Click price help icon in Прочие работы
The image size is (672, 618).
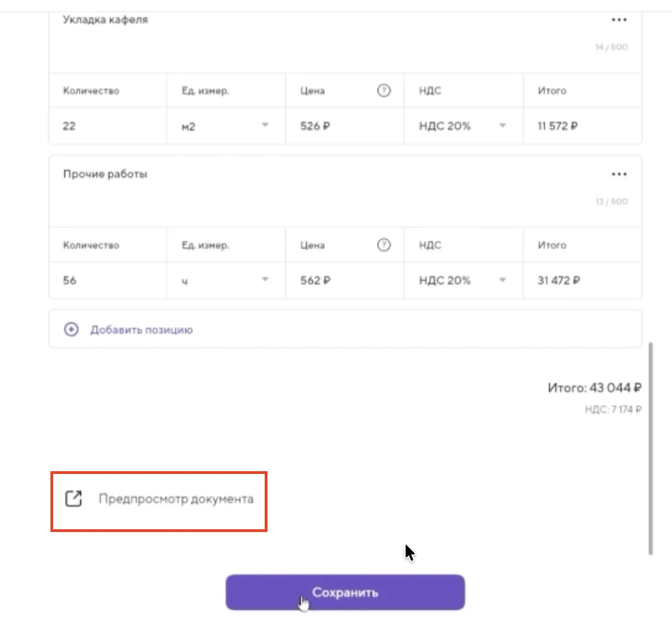384,245
